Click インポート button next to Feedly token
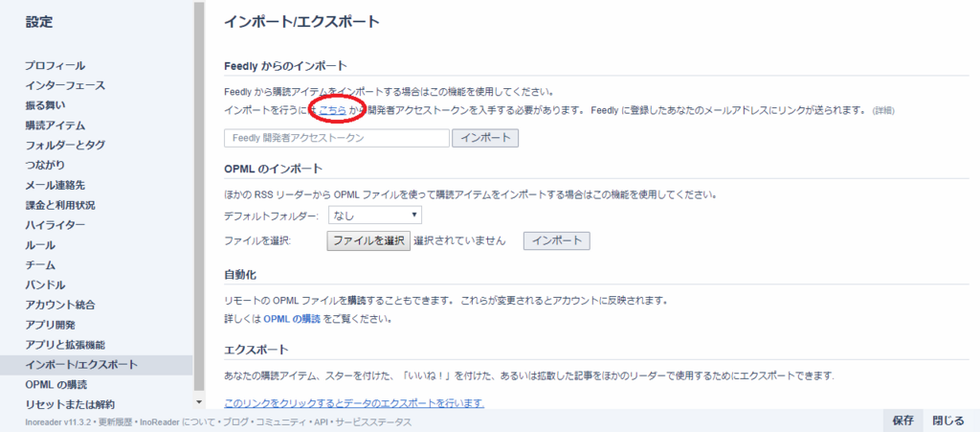The image size is (980, 432). click(485, 138)
